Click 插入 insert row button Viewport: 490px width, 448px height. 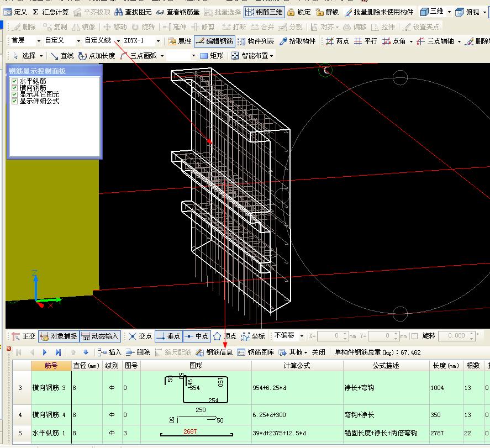(x=109, y=352)
